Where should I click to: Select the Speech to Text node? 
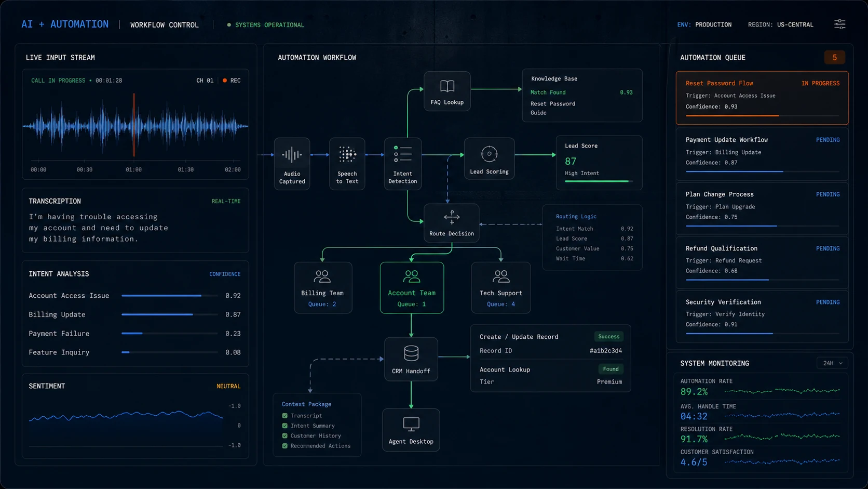coord(347,164)
